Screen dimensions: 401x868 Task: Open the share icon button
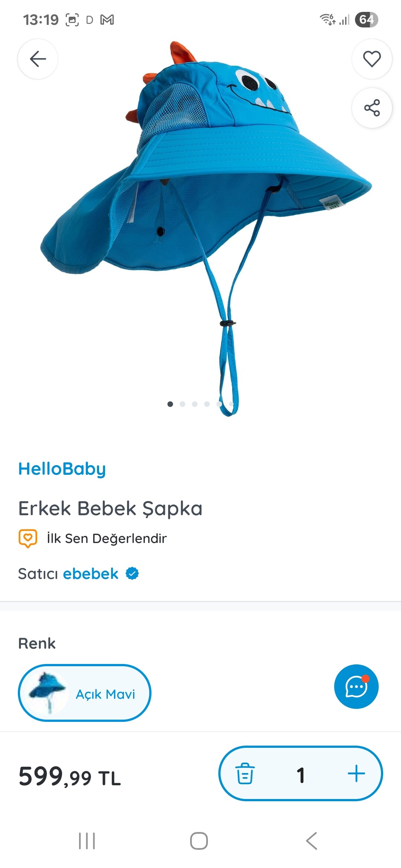[x=372, y=108]
